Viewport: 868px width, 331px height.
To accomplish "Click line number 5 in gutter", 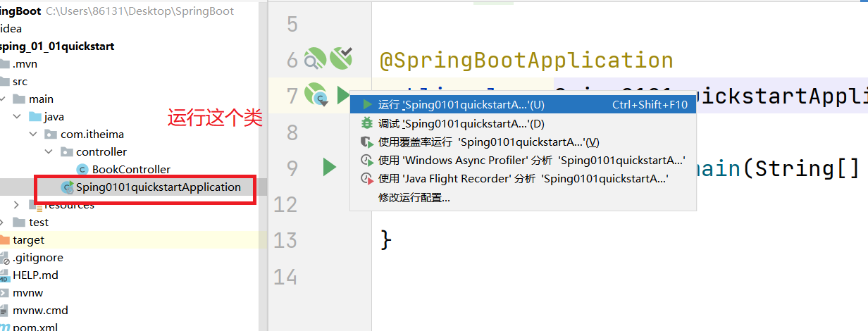I will point(292,25).
